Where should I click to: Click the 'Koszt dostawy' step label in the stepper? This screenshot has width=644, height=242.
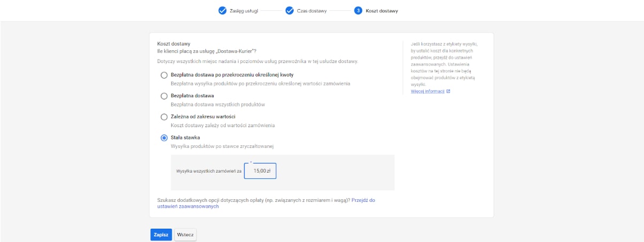(x=381, y=11)
